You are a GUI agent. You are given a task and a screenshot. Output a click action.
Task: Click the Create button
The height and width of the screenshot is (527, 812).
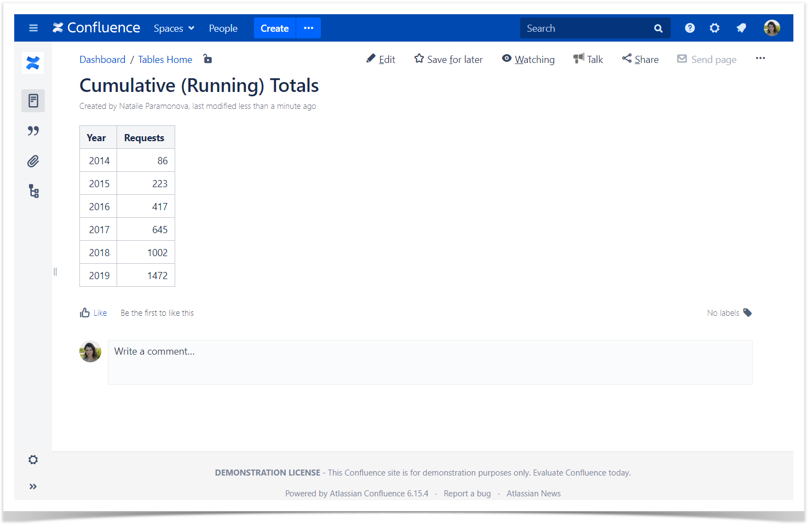[274, 28]
